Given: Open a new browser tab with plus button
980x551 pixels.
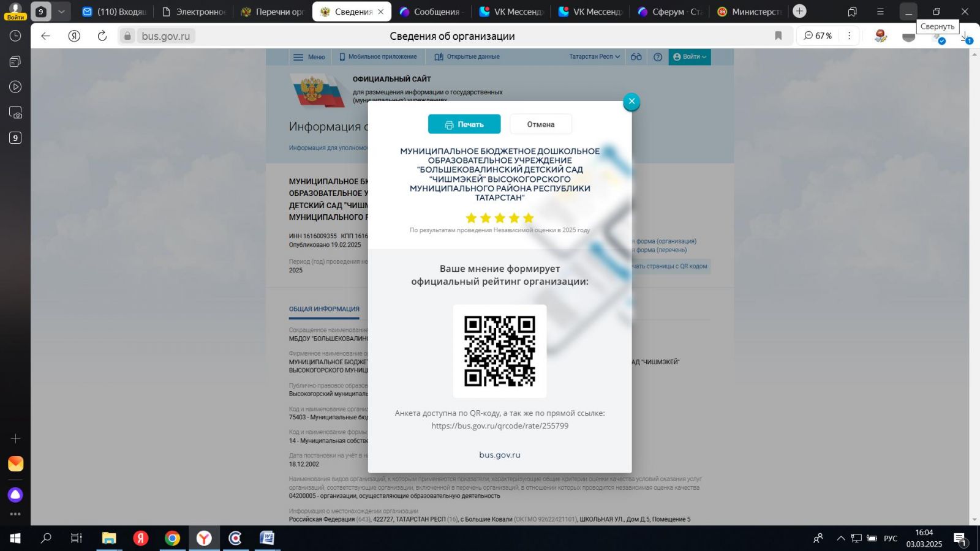Looking at the screenshot, I should click(799, 11).
